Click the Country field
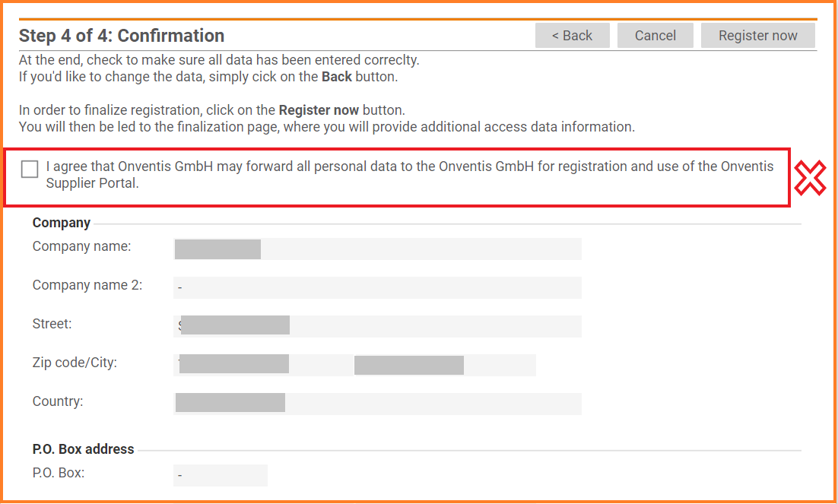 (x=376, y=402)
